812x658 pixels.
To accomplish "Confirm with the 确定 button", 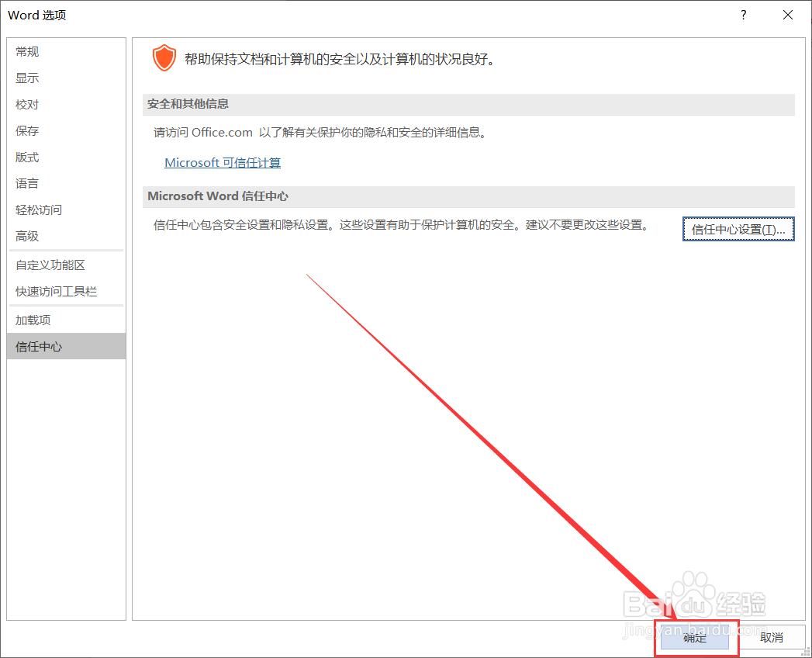I will (695, 638).
